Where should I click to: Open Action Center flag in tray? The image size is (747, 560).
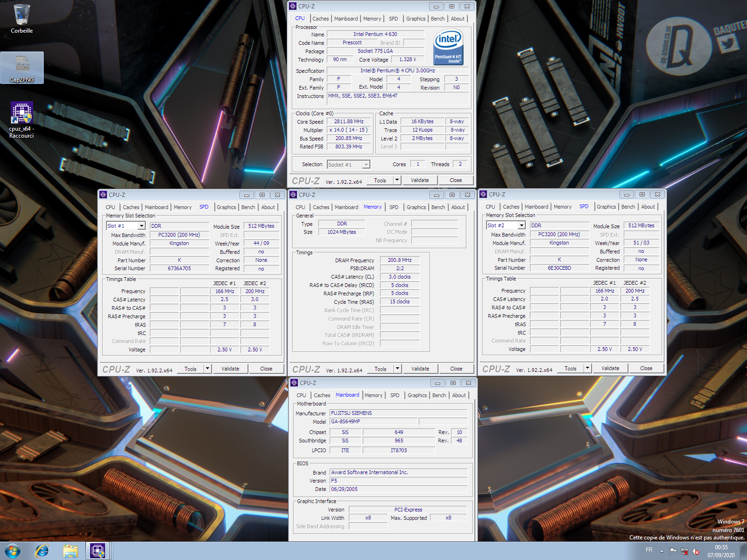[673, 551]
